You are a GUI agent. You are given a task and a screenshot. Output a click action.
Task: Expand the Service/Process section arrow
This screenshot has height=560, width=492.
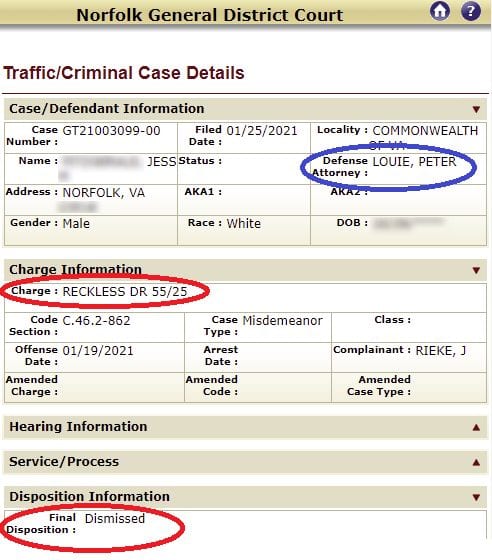point(476,462)
